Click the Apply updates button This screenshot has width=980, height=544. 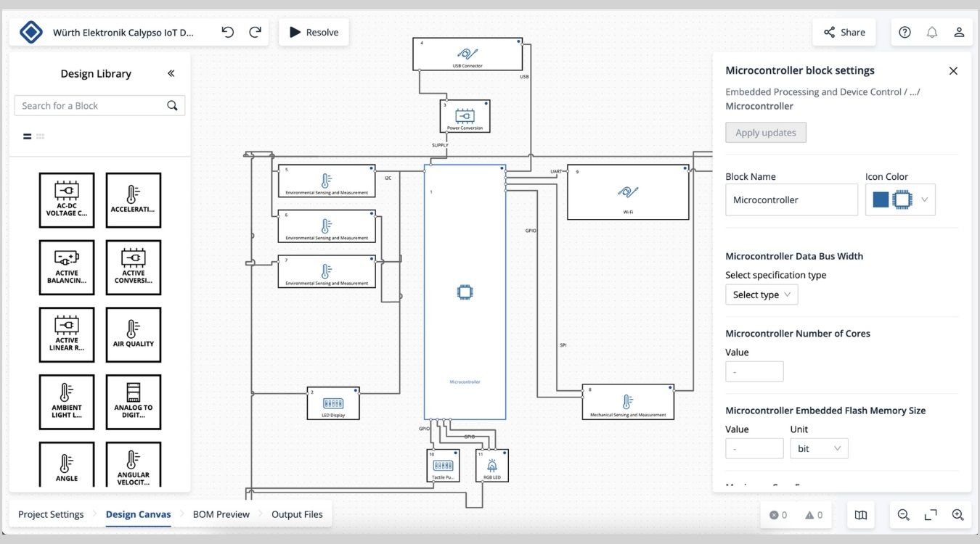pos(766,133)
